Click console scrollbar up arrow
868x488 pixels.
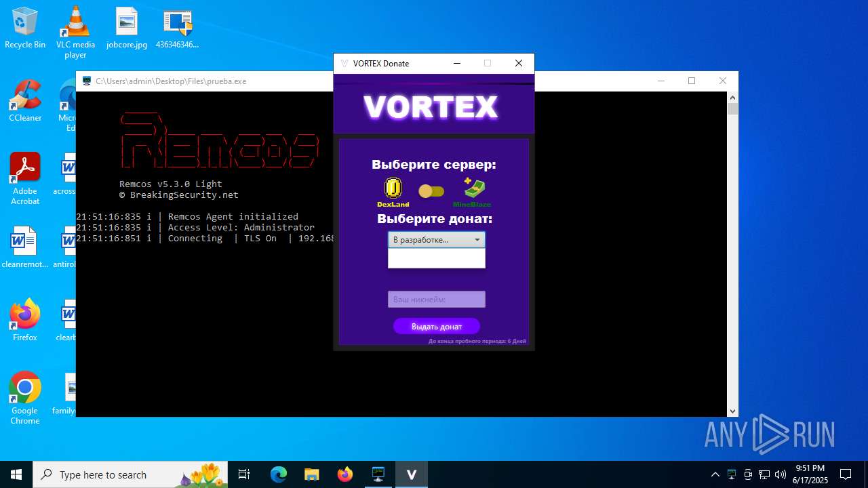point(732,97)
